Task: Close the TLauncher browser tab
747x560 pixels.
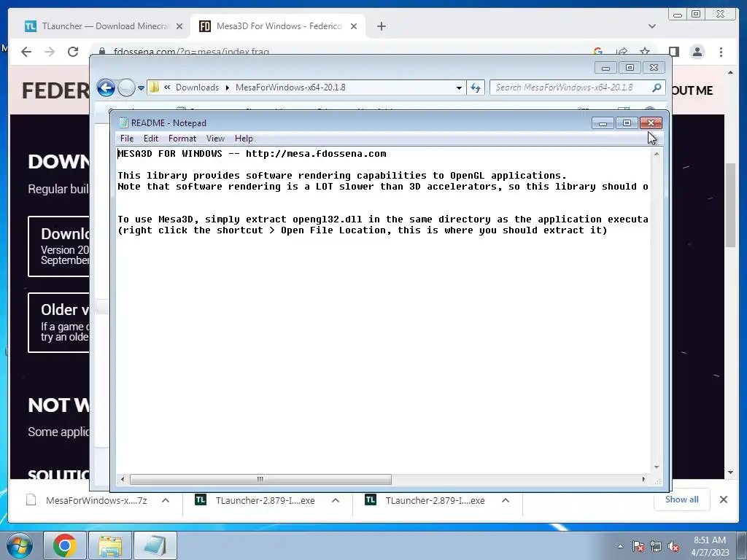Action: point(179,26)
